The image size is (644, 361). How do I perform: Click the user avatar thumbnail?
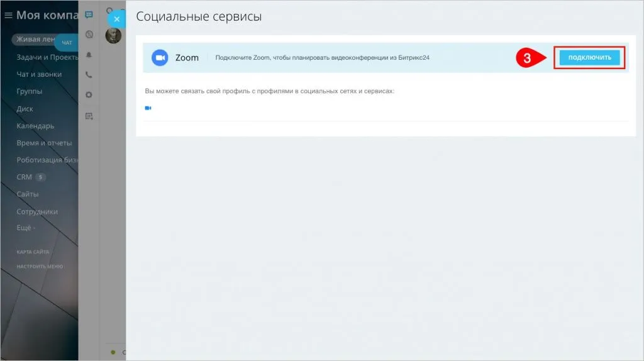click(x=113, y=36)
